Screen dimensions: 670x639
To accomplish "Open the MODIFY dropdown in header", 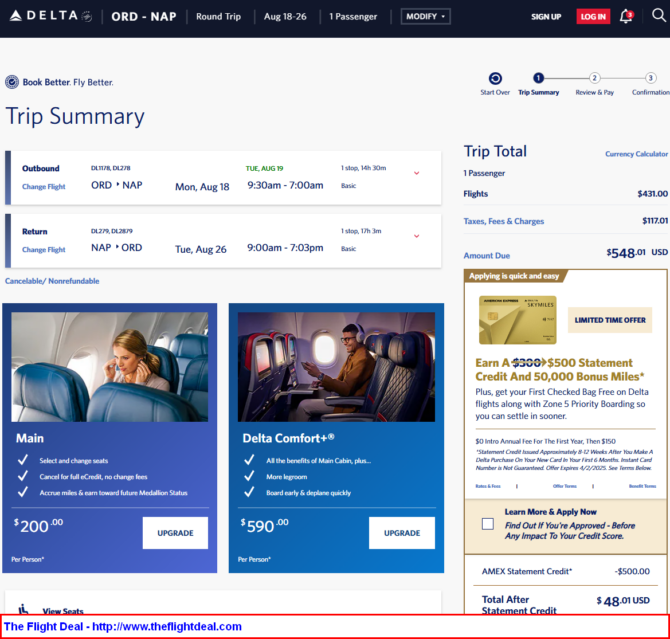I will 425,17.
